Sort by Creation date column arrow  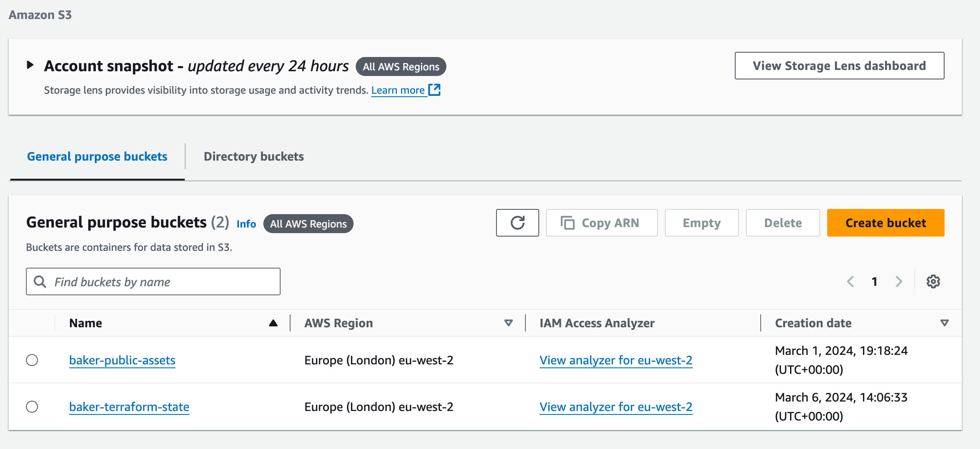point(944,323)
